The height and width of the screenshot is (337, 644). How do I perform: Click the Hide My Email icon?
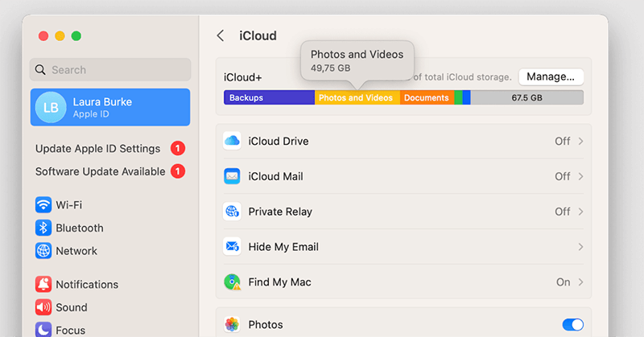tap(232, 247)
